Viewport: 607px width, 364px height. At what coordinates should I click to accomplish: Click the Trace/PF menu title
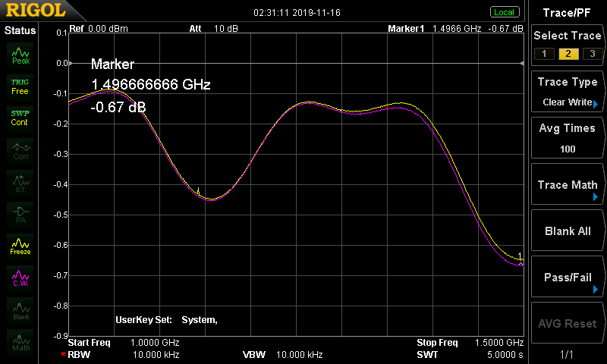click(x=568, y=12)
